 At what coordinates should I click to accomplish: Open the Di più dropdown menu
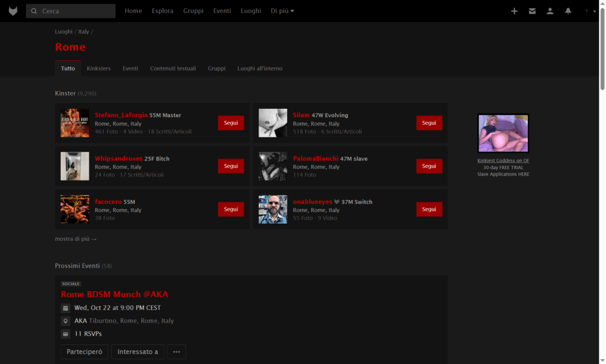tap(282, 11)
